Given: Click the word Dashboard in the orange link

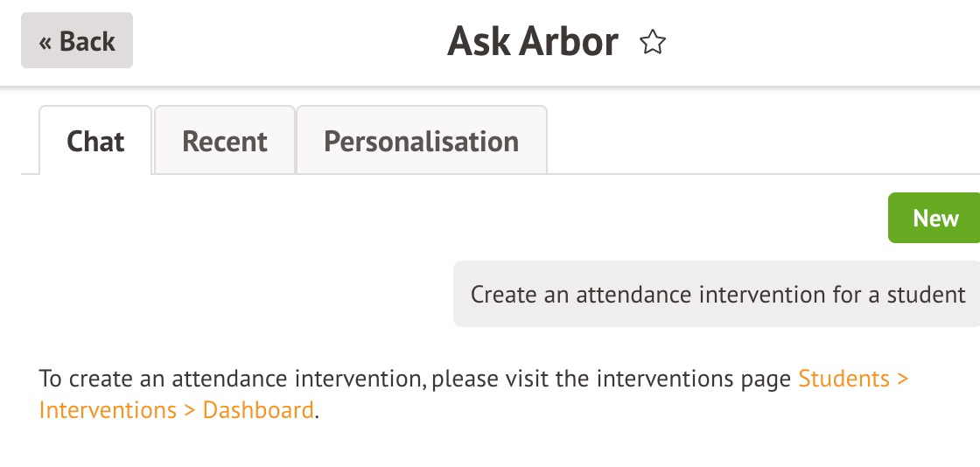Looking at the screenshot, I should [258, 409].
